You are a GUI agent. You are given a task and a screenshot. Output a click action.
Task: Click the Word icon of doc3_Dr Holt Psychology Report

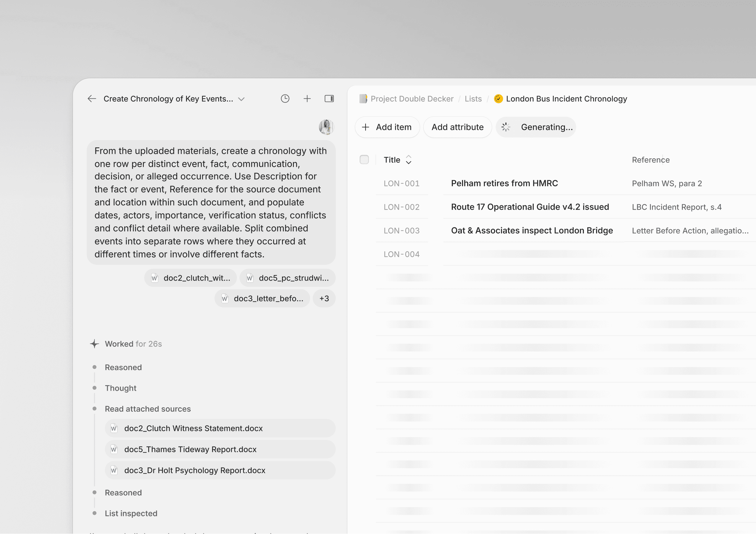click(x=114, y=470)
